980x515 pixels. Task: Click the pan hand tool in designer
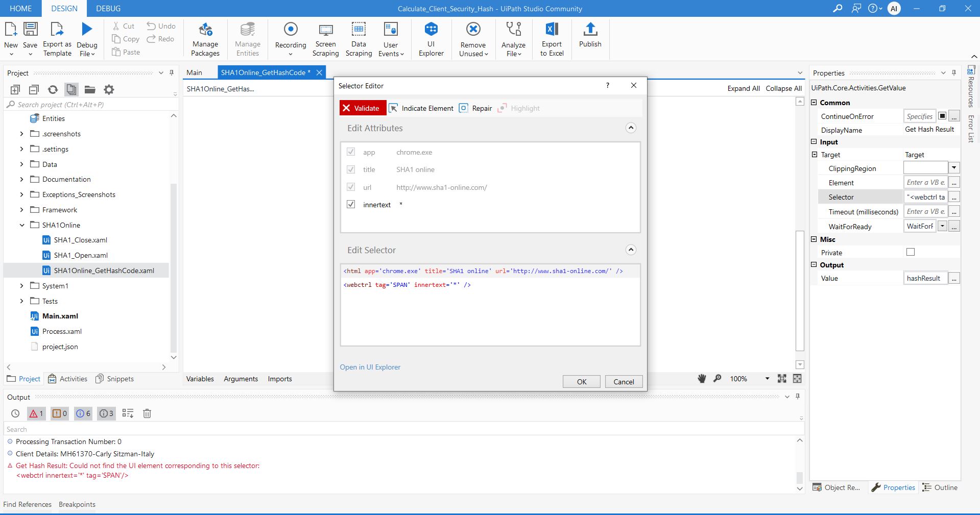702,378
